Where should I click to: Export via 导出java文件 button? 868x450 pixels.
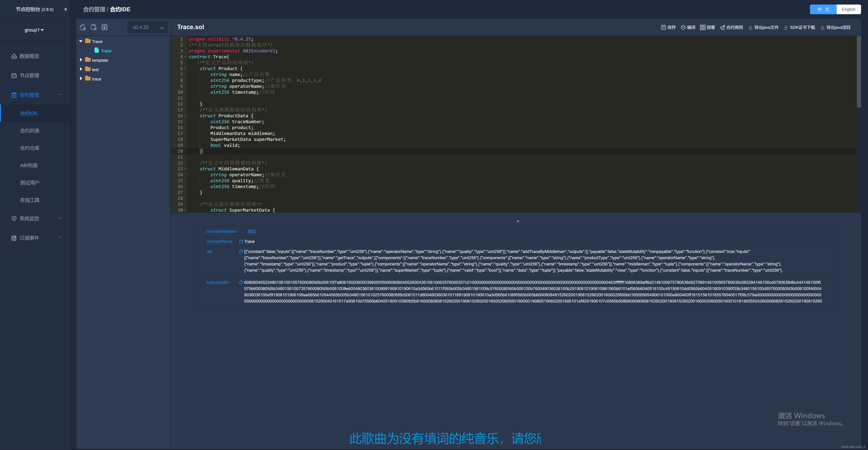(x=763, y=27)
